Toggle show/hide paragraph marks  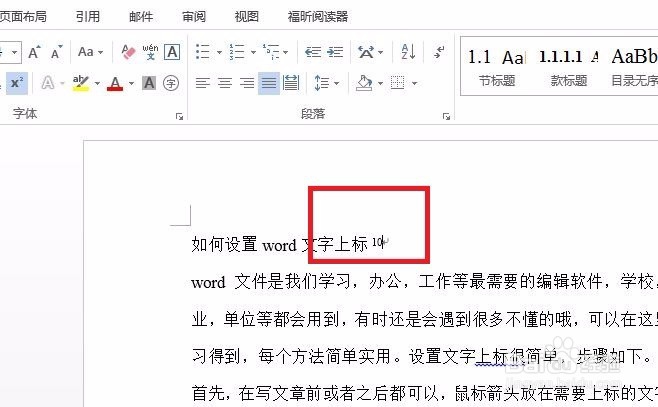point(439,52)
